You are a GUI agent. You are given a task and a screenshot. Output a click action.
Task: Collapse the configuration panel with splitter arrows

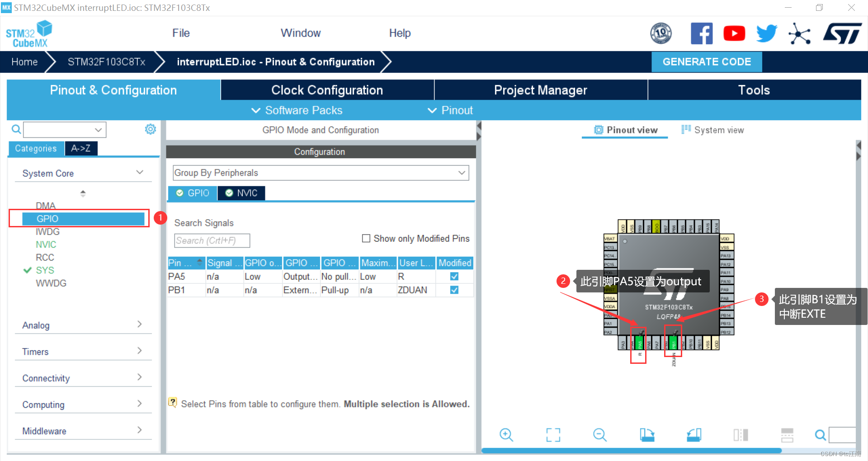point(479,131)
